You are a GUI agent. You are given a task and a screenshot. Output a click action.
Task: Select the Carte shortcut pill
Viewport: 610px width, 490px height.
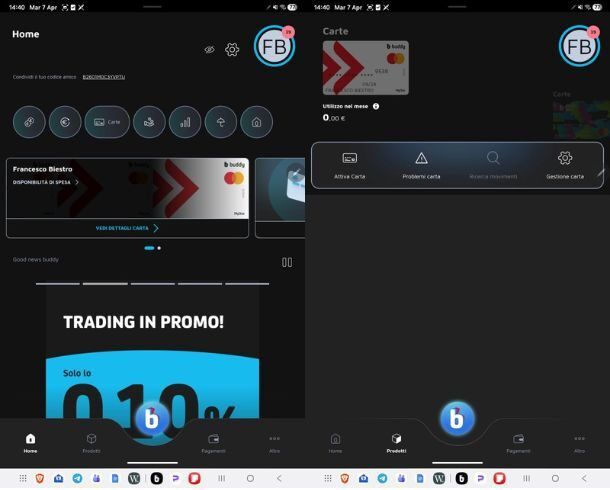[x=106, y=122]
